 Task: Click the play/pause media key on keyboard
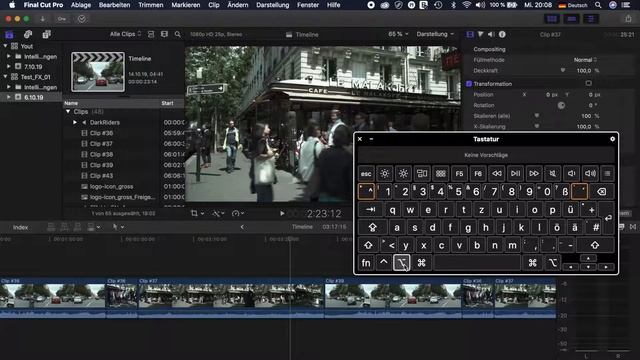pyautogui.click(x=515, y=173)
